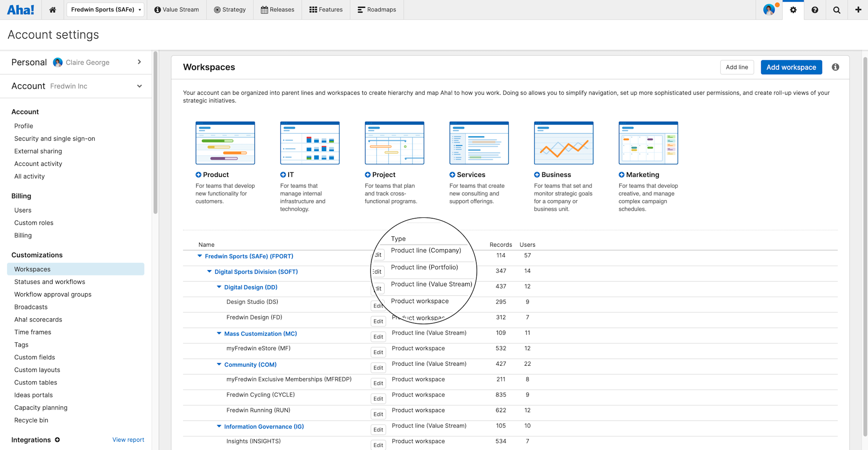Edit the myFredwin eStore (MF) workspace
Image resolution: width=868 pixels, height=450 pixels.
tap(378, 352)
